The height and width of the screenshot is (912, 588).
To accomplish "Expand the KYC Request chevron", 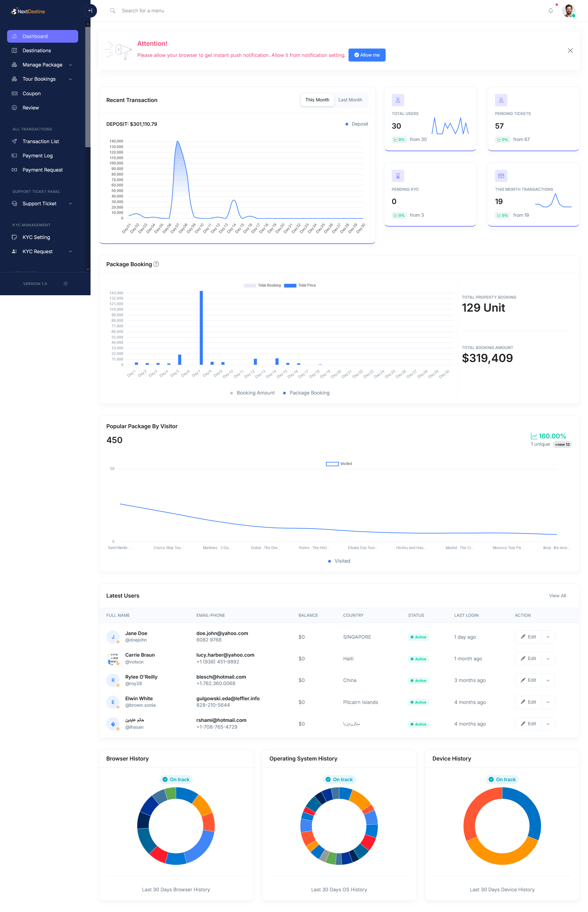I will tap(70, 251).
